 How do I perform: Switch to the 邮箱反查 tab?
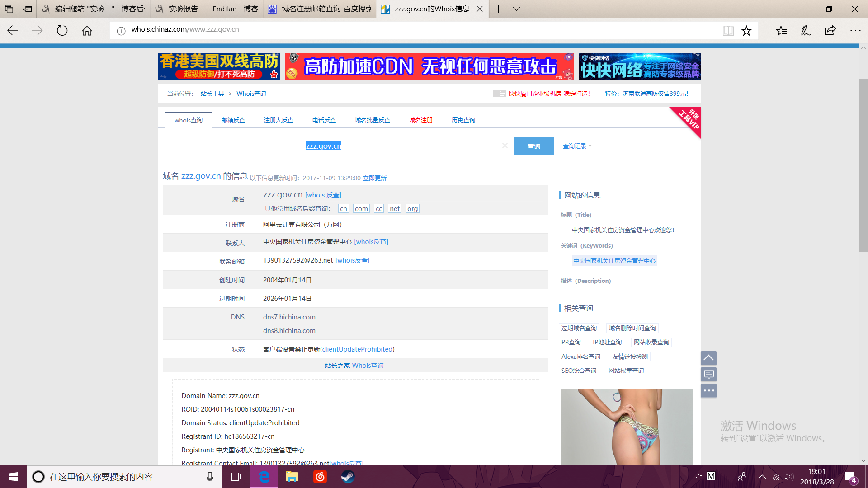coord(233,120)
